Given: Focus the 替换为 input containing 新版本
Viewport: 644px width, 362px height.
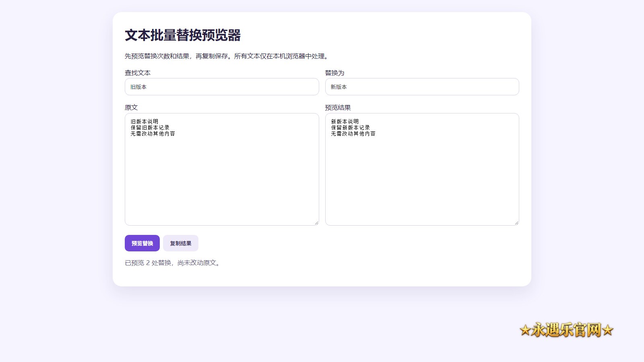Looking at the screenshot, I should (x=422, y=87).
